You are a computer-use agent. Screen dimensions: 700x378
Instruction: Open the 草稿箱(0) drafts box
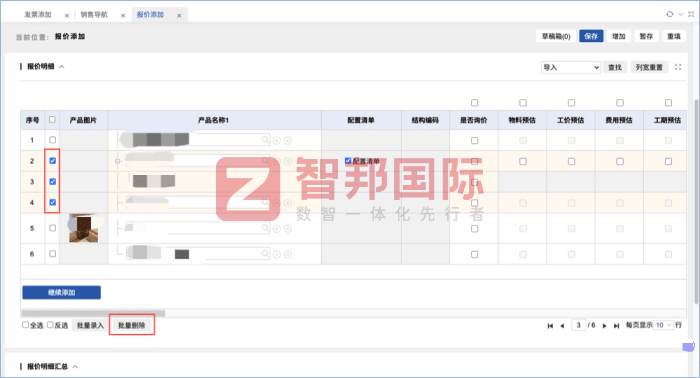(x=556, y=36)
